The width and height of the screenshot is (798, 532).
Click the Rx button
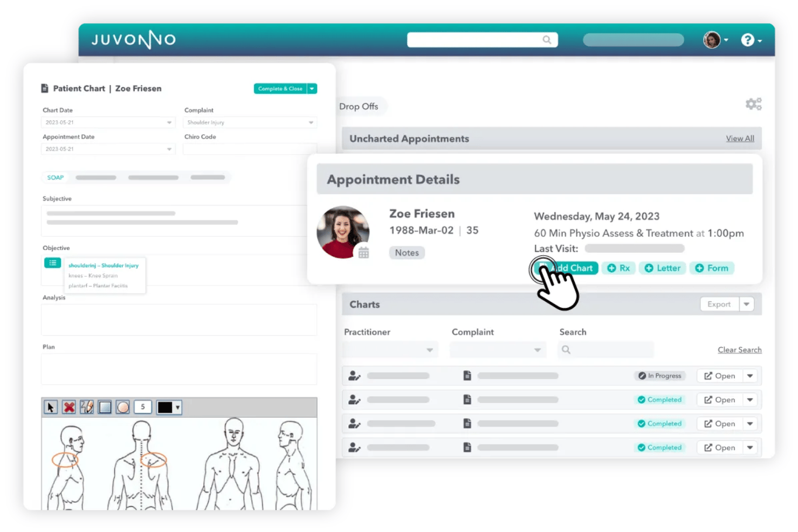tap(618, 268)
